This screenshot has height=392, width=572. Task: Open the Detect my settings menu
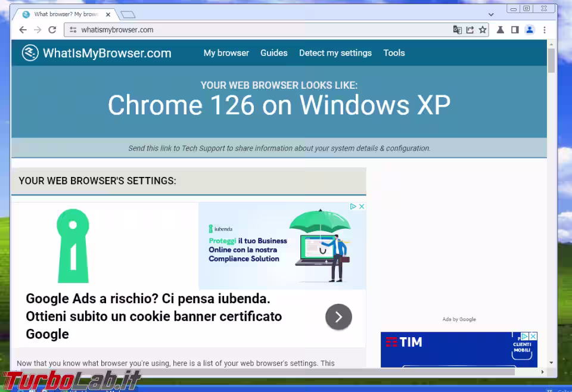tap(335, 53)
